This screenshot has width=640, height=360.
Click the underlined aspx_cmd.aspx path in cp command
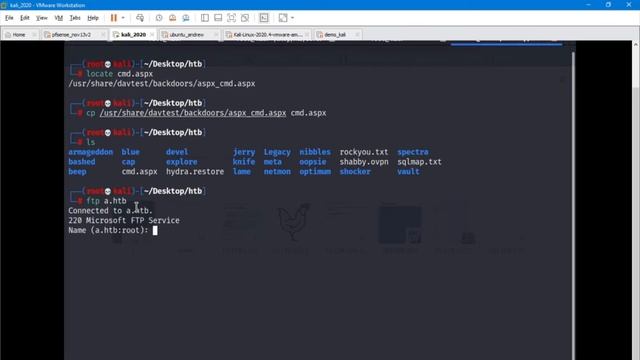(x=193, y=113)
